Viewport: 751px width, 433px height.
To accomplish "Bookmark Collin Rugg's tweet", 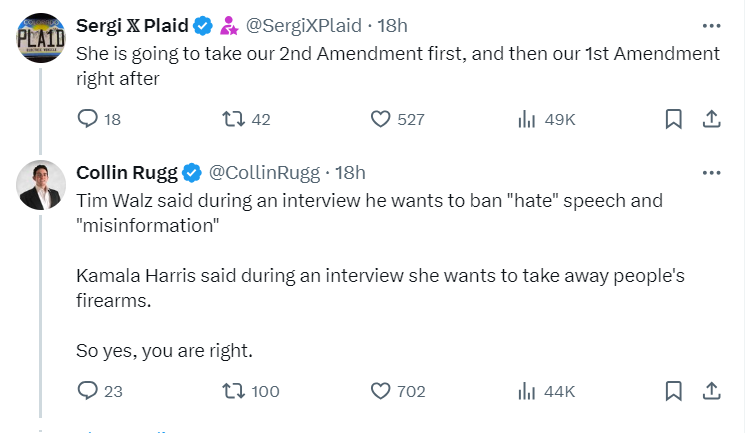I will point(674,391).
